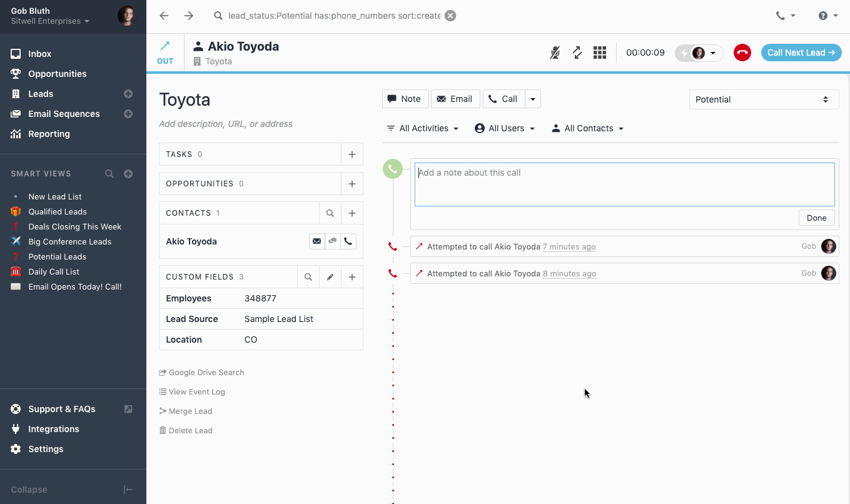
Task: Start a Call from activity bar
Action: pyautogui.click(x=503, y=99)
